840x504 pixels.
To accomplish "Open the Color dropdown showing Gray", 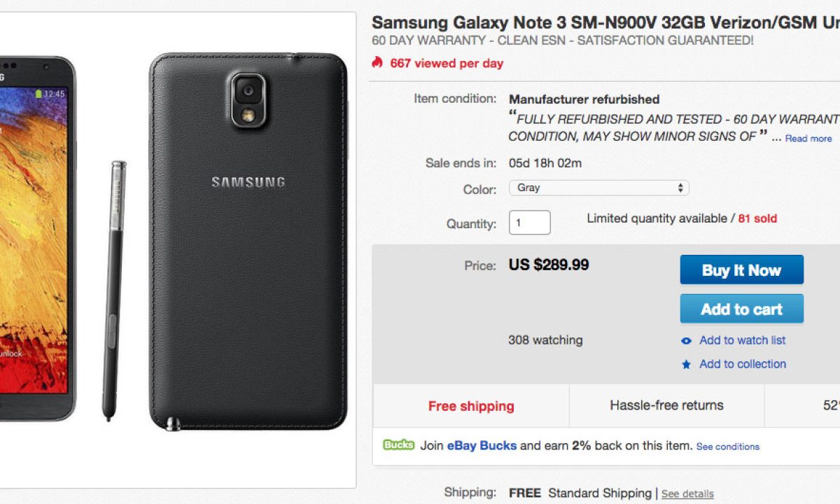I will pyautogui.click(x=598, y=188).
